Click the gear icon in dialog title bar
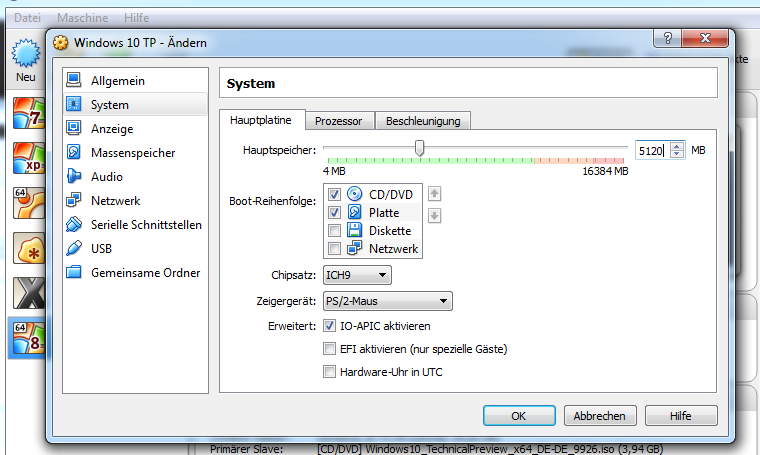 (61, 43)
